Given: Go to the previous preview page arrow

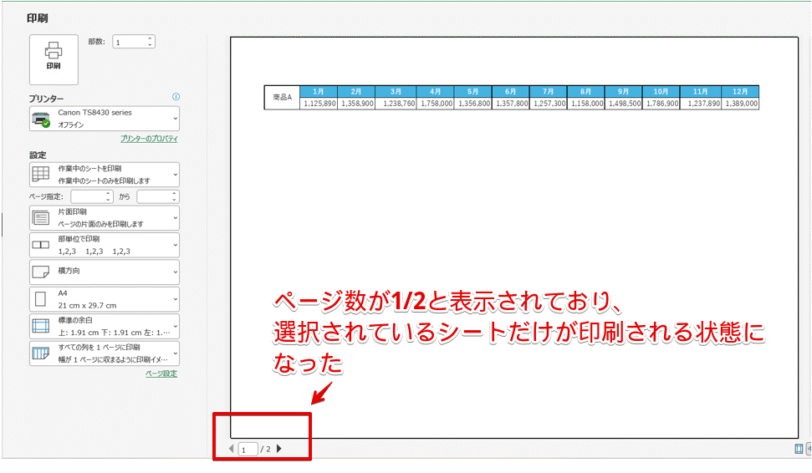Looking at the screenshot, I should point(231,449).
